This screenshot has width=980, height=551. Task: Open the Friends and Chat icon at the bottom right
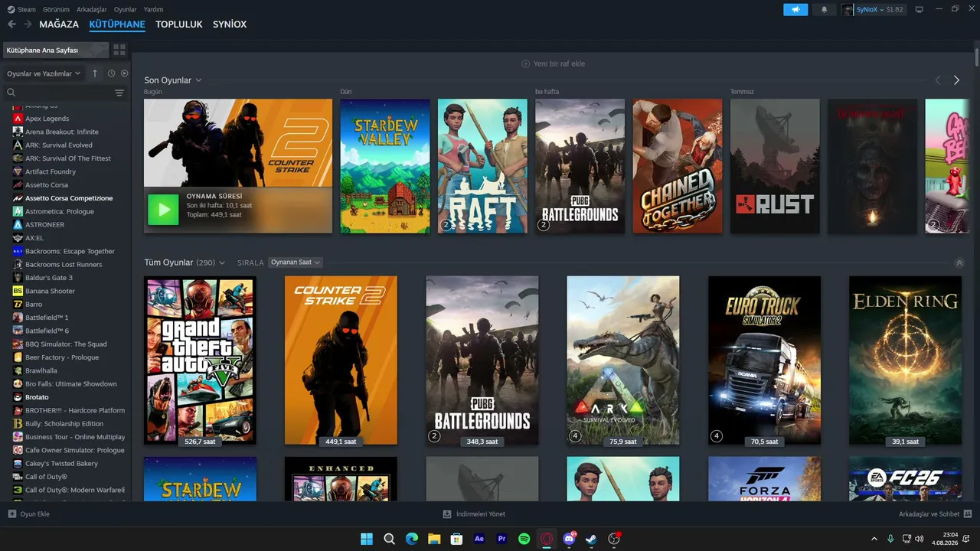(968, 514)
